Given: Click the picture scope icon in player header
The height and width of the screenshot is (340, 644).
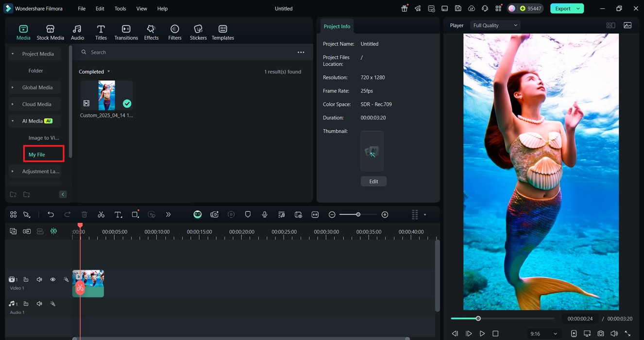Looking at the screenshot, I should 627,25.
